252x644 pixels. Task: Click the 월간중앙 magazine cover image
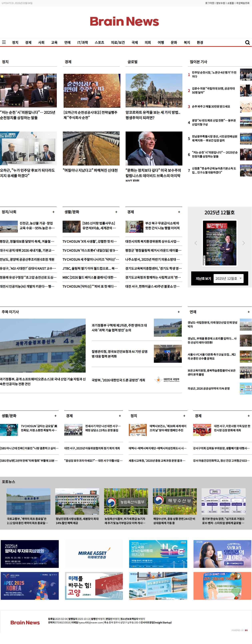(219, 243)
